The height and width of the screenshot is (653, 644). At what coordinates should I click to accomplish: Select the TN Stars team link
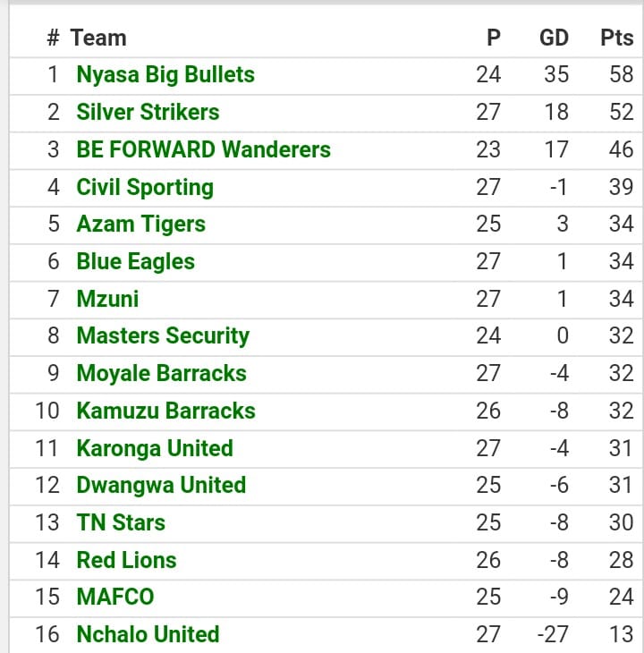pos(121,522)
